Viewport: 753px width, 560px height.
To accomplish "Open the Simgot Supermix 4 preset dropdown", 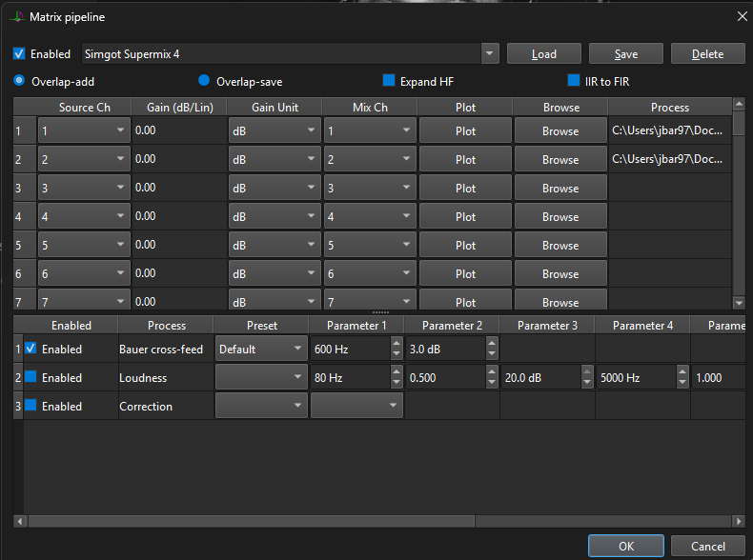I will click(490, 54).
